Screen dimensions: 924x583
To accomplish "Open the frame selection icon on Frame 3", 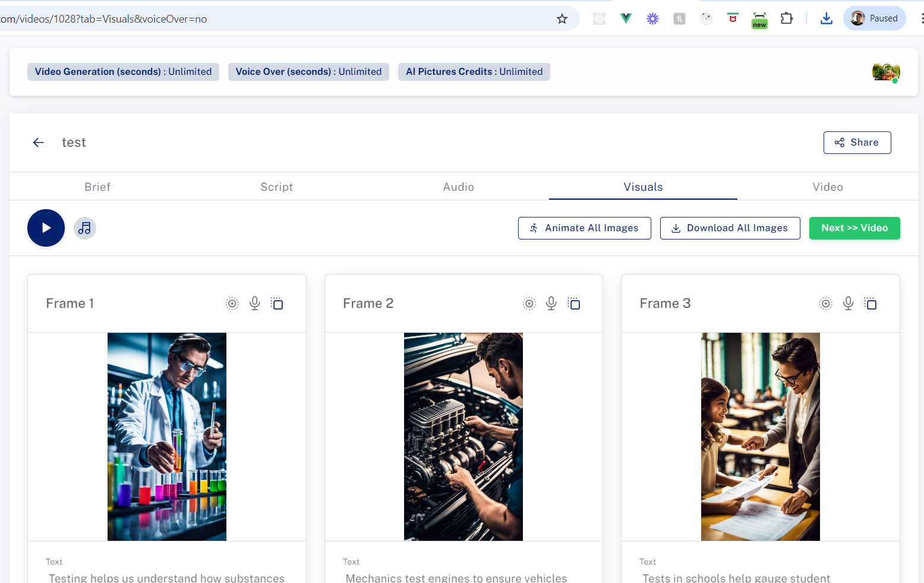I will point(871,303).
